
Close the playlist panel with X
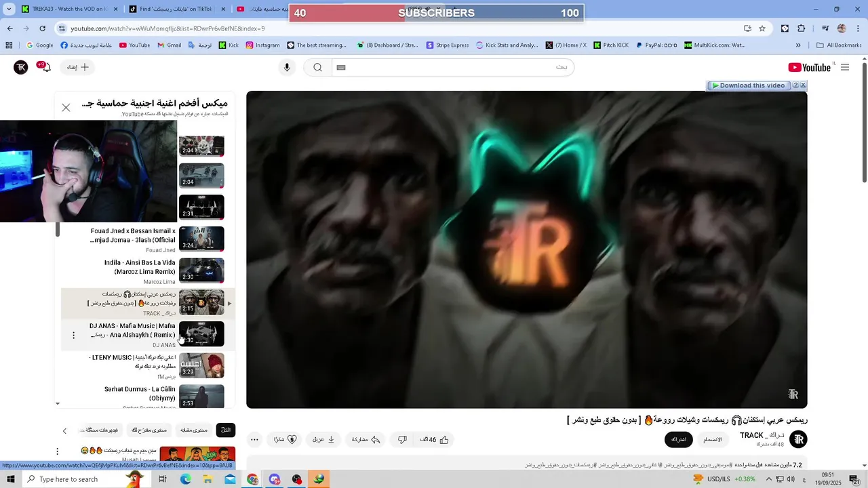66,108
